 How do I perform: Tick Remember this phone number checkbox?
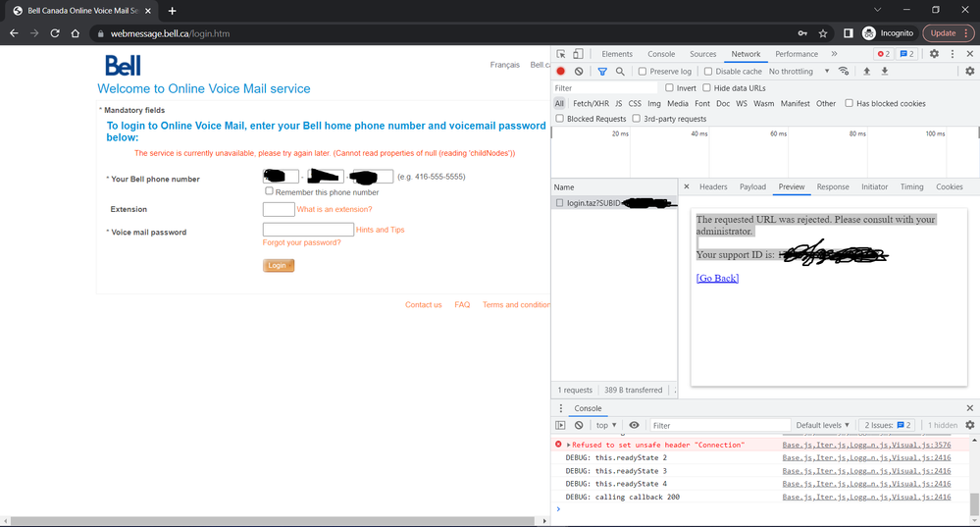[x=269, y=191]
